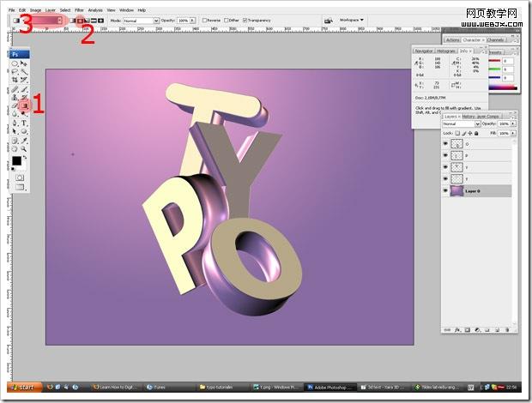This screenshot has width=532, height=403.
Task: Select the Magic Wand tool
Action: point(24,72)
